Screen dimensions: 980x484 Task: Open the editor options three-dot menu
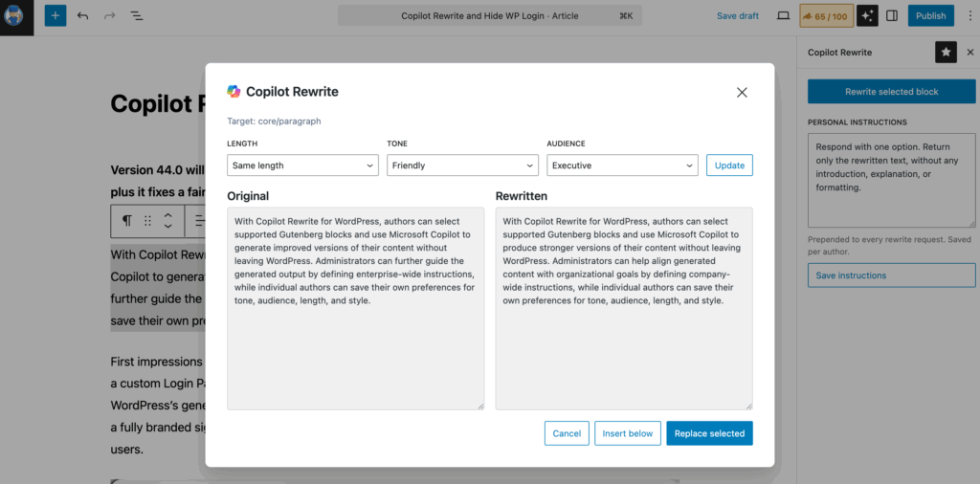970,16
